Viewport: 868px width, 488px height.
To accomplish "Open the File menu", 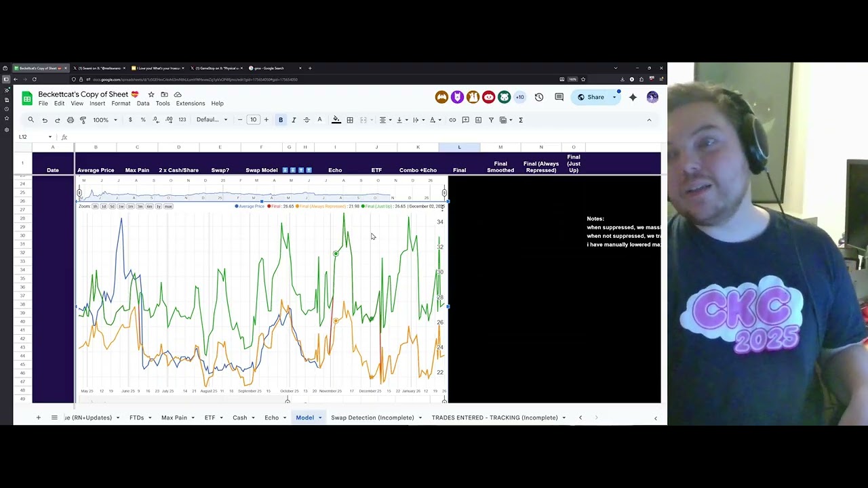I will pos(43,104).
